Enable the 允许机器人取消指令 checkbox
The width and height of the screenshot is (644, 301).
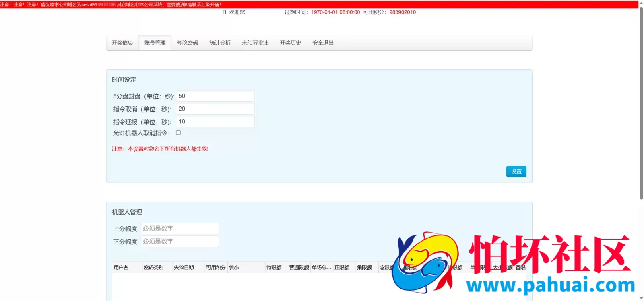coord(178,133)
